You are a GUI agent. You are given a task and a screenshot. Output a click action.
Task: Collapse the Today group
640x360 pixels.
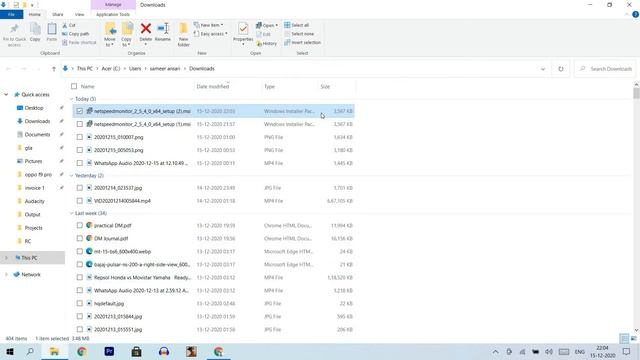[x=71, y=99]
